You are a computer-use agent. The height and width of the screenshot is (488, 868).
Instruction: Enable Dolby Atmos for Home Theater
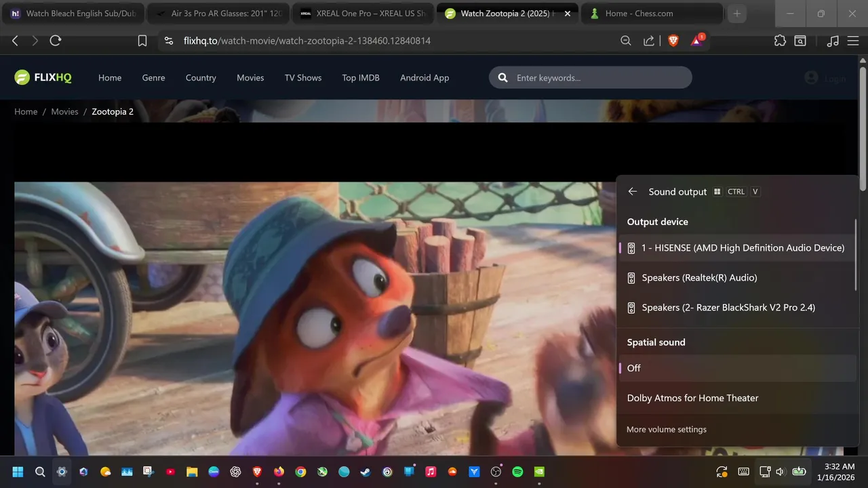[x=737, y=398]
